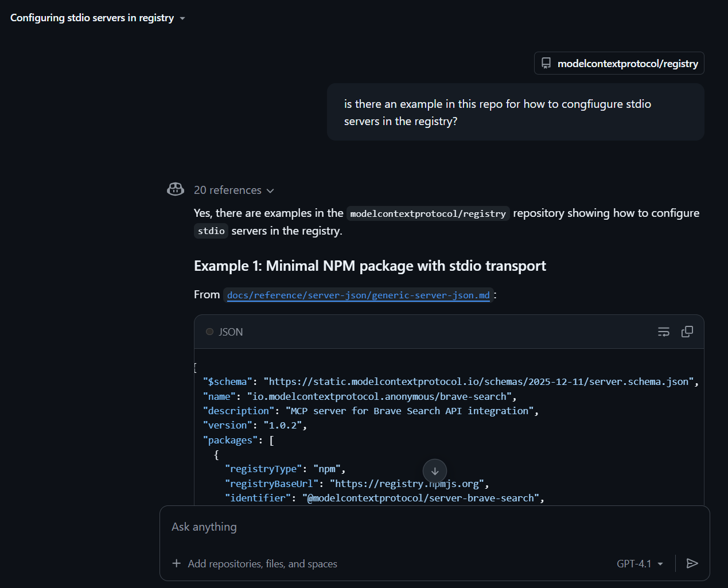Click the JSON language label in the code header
This screenshot has height=588, width=728.
231,332
